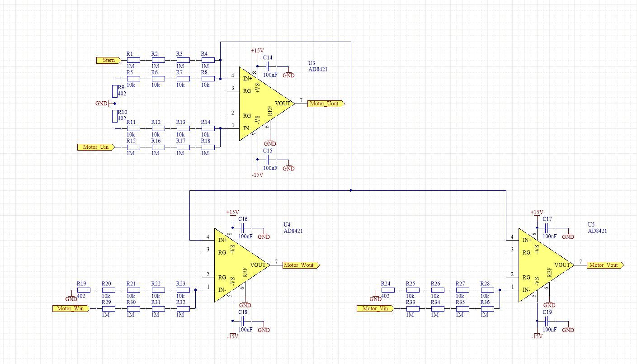
Task: Click the +15V power symbol above U3
Action: 257,52
